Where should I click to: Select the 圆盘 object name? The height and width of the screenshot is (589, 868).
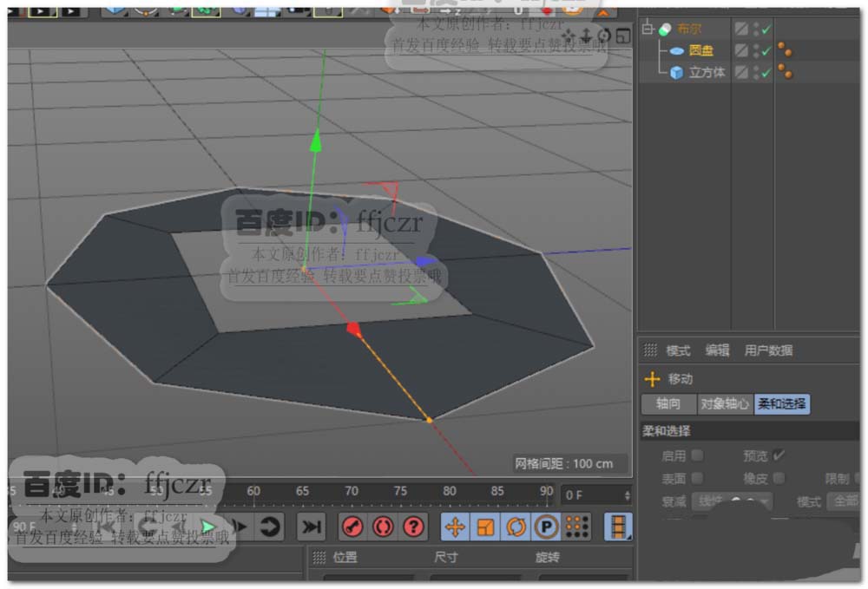(701, 50)
